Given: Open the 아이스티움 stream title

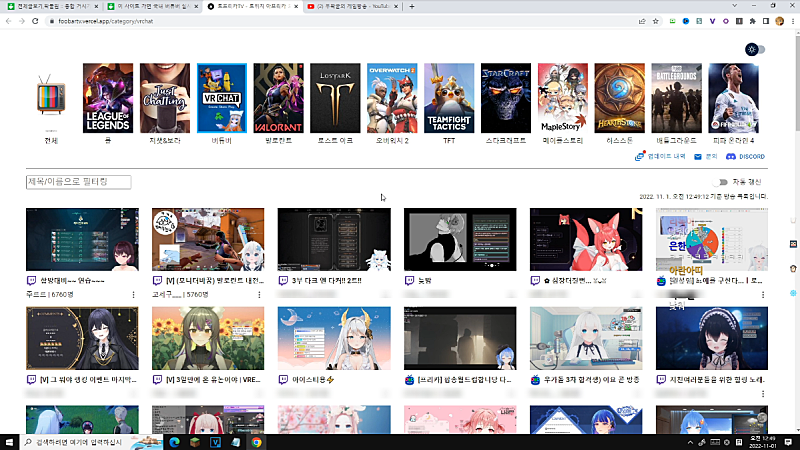Looking at the screenshot, I should pos(313,380).
